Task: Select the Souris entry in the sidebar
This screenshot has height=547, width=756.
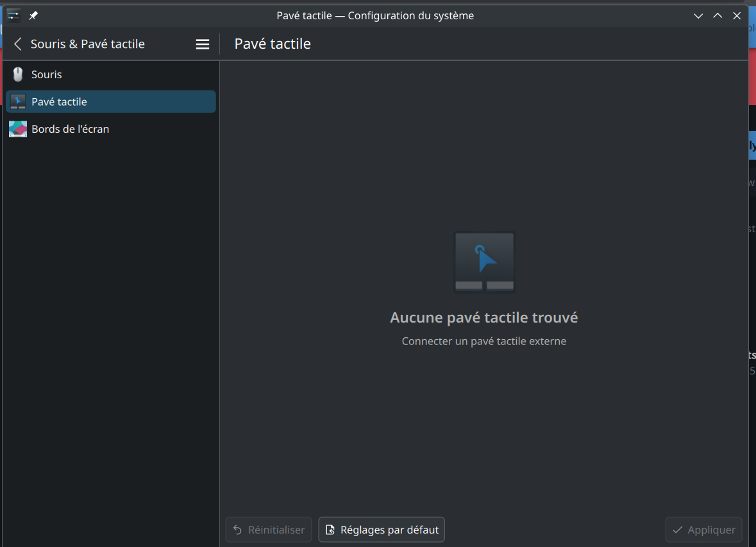Action: (x=47, y=74)
